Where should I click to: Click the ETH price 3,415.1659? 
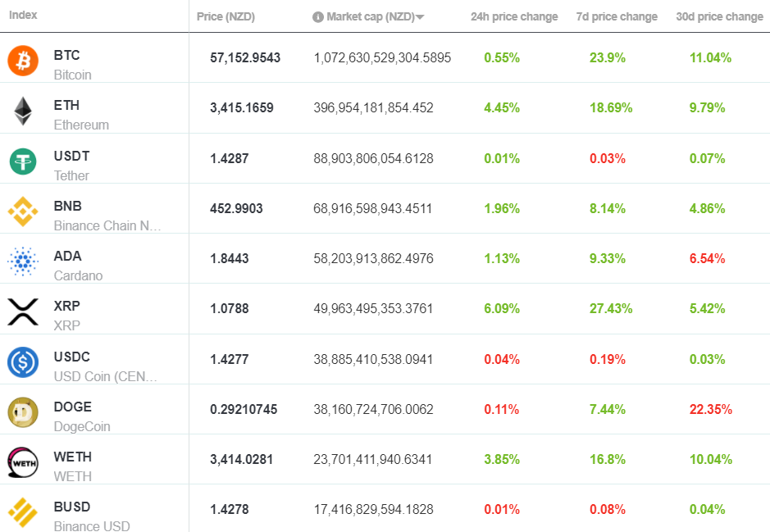[242, 107]
